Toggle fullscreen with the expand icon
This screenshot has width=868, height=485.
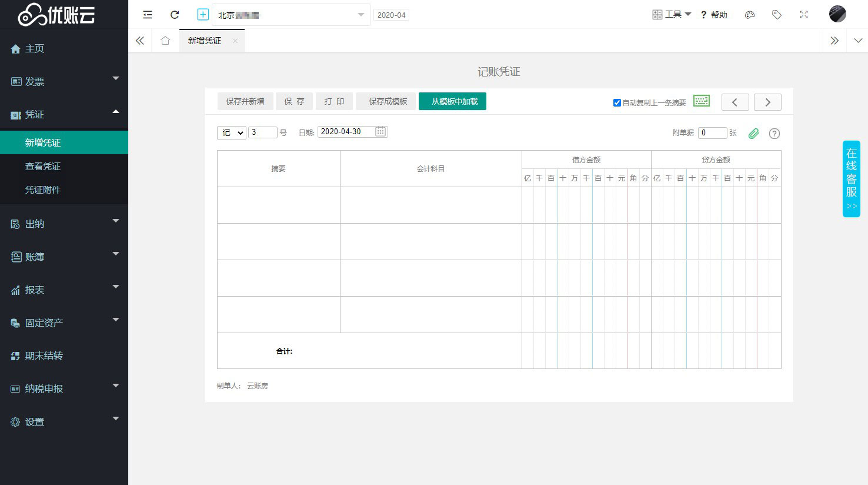804,15
